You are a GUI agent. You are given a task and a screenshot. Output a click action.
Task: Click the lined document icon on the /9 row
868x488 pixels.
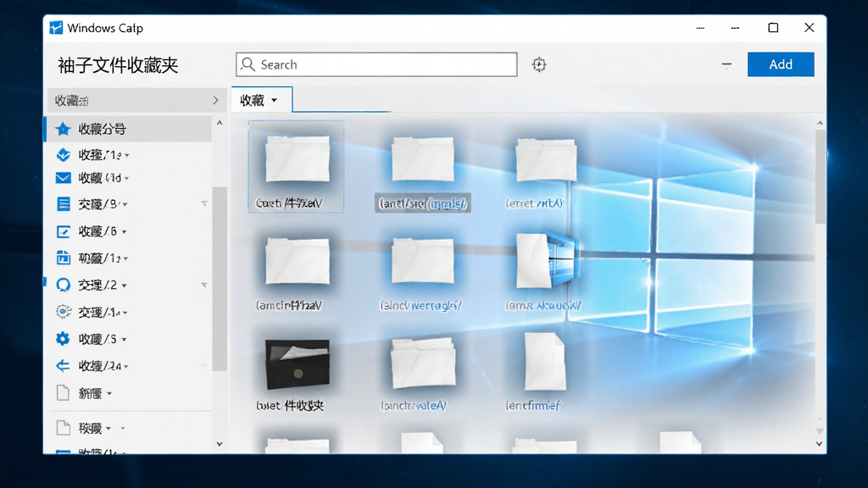point(63,204)
